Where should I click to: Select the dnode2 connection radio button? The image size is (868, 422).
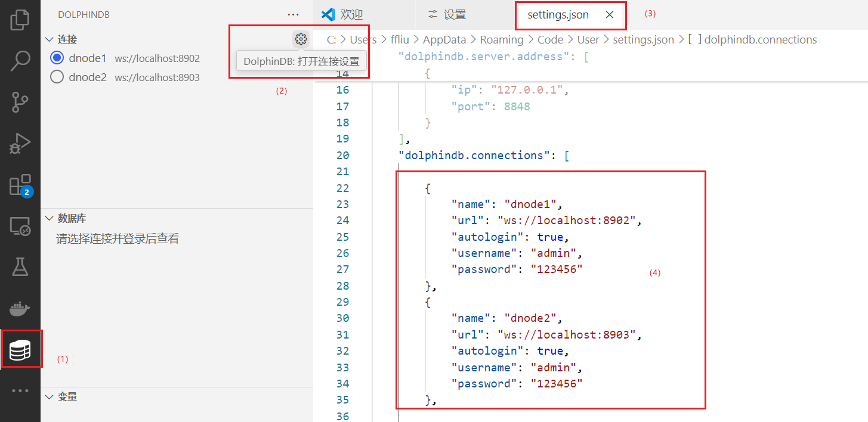(x=57, y=77)
